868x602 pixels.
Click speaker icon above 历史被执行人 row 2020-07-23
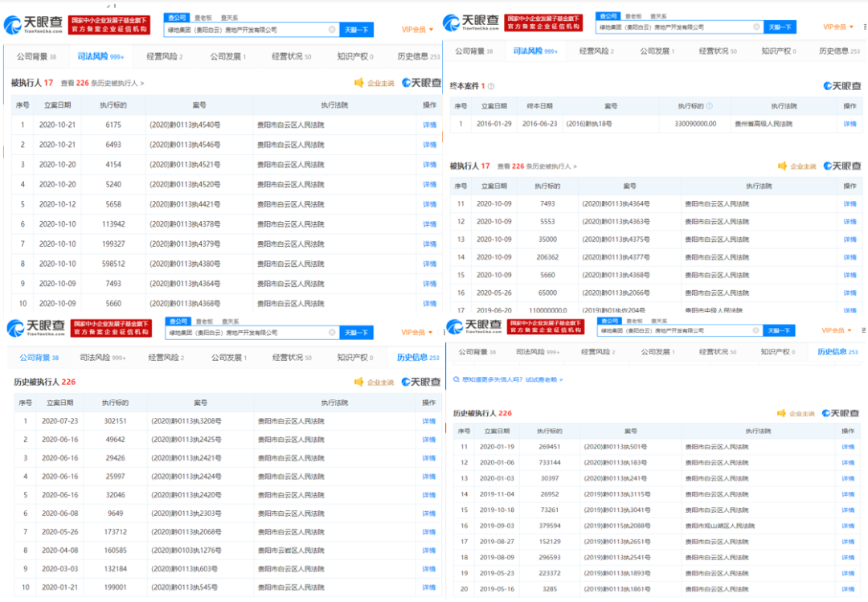tap(358, 382)
